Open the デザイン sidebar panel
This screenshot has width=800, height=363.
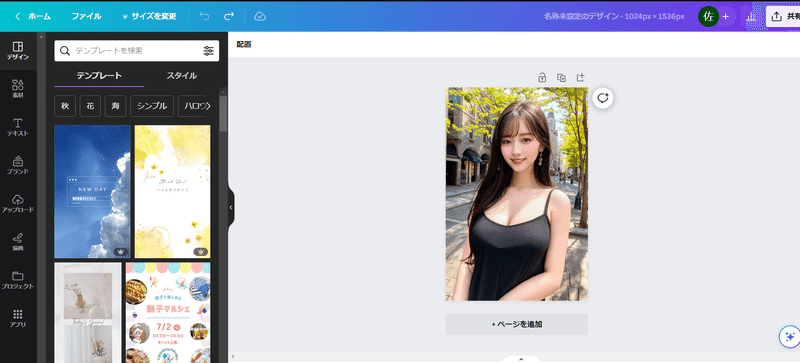[18, 51]
